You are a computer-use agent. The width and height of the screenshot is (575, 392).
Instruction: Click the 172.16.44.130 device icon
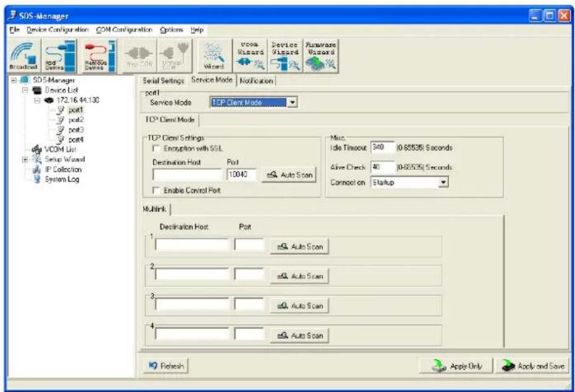coord(49,100)
